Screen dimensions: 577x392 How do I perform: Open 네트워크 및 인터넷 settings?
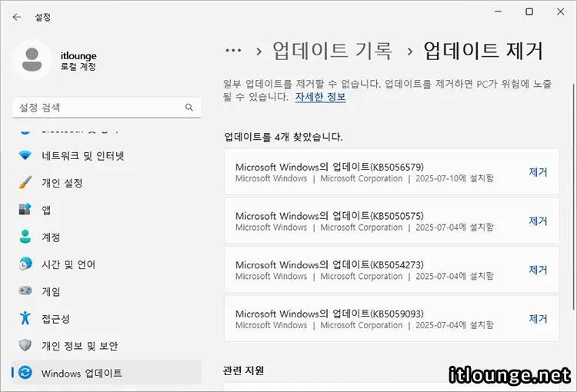click(107, 155)
